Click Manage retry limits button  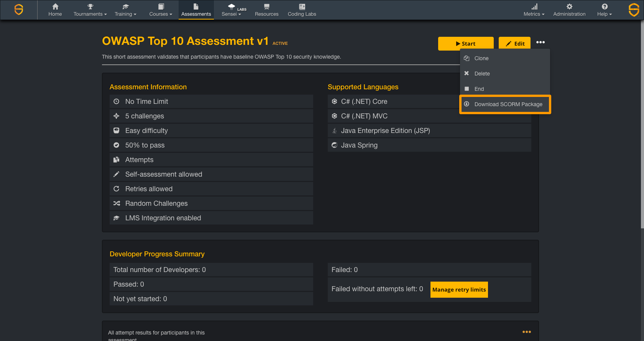click(459, 290)
